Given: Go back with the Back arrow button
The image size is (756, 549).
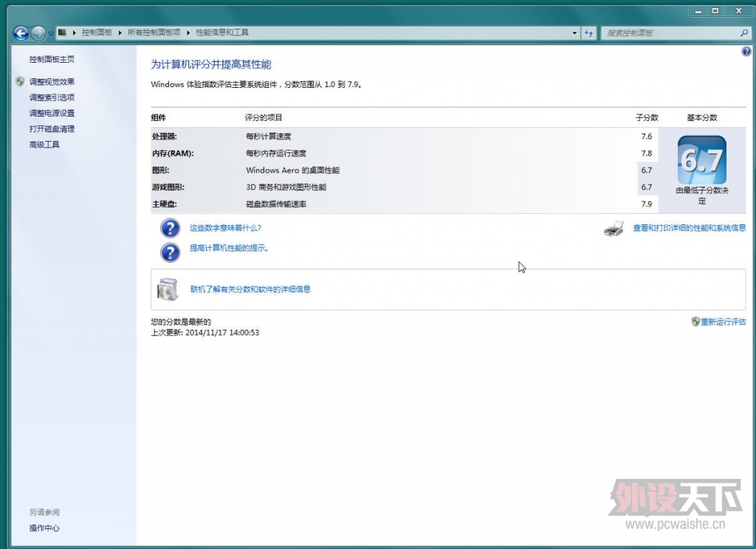Looking at the screenshot, I should click(21, 32).
